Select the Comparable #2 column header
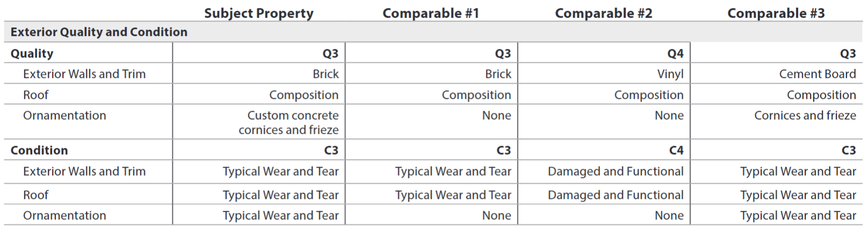The height and width of the screenshot is (230, 868). pyautogui.click(x=603, y=13)
